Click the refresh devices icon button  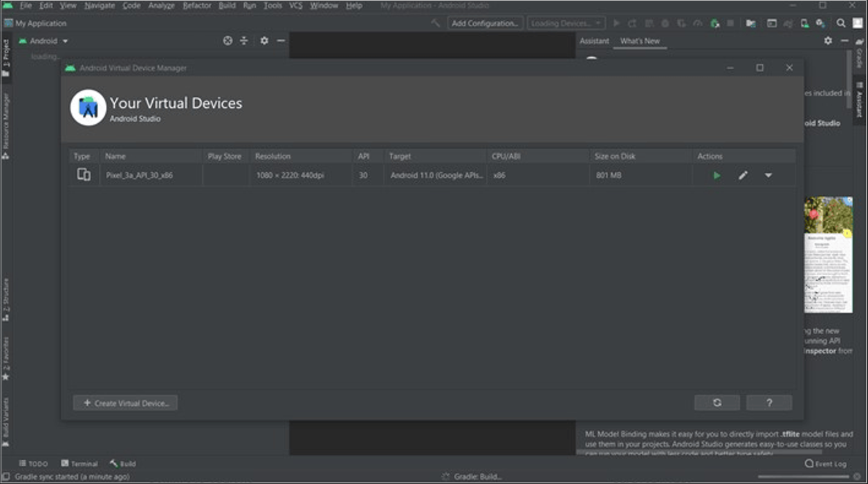point(717,402)
